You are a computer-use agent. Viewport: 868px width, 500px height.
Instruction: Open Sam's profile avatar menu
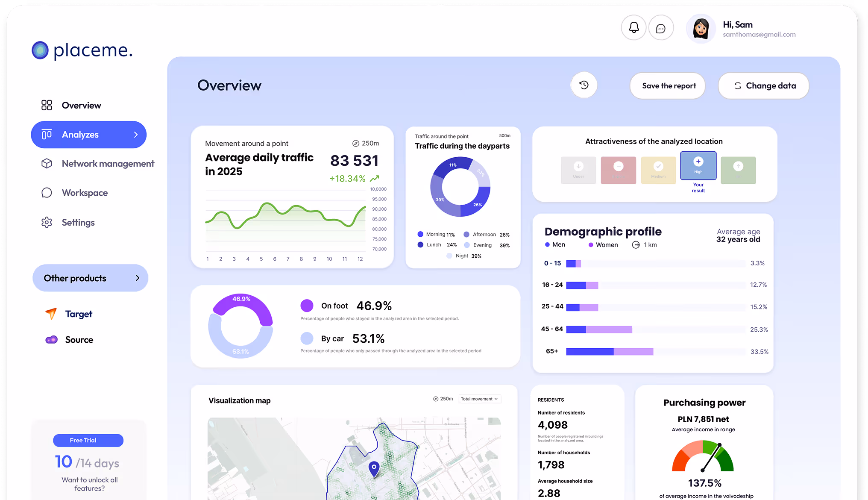tap(701, 28)
